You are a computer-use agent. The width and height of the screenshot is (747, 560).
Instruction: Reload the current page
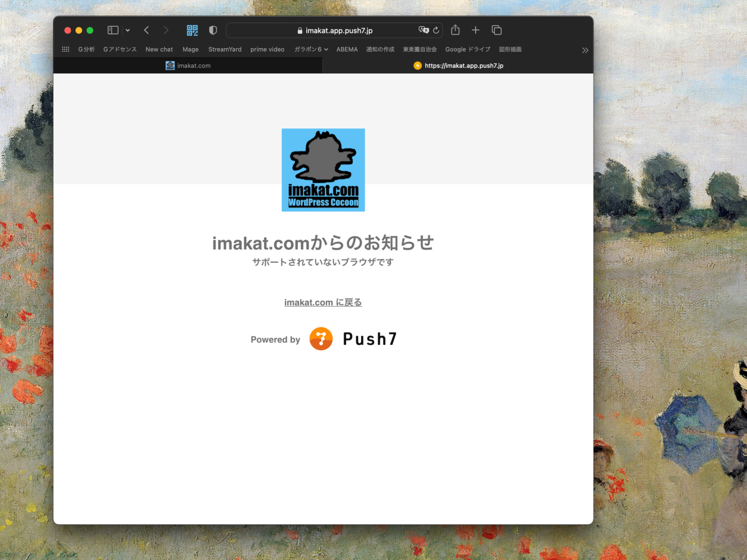436,30
